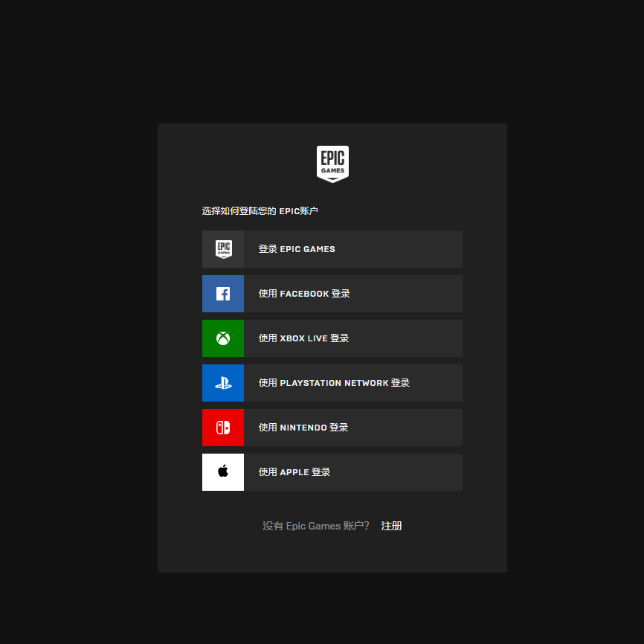The height and width of the screenshot is (644, 644).
Task: Click the 没有 Epic Games 账户? text
Action: click(316, 526)
